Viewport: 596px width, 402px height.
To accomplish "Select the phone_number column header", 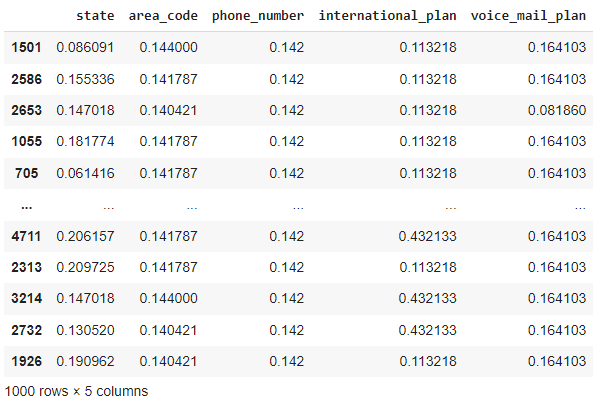I will click(x=258, y=16).
